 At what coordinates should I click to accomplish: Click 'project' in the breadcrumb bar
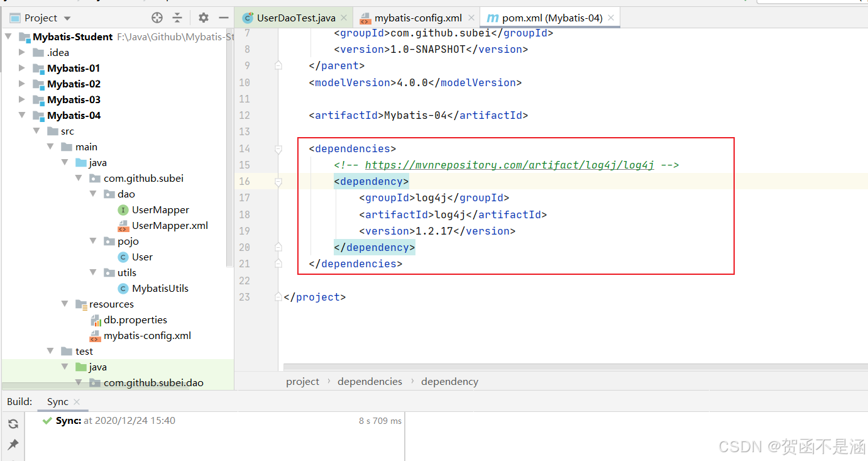(x=303, y=381)
